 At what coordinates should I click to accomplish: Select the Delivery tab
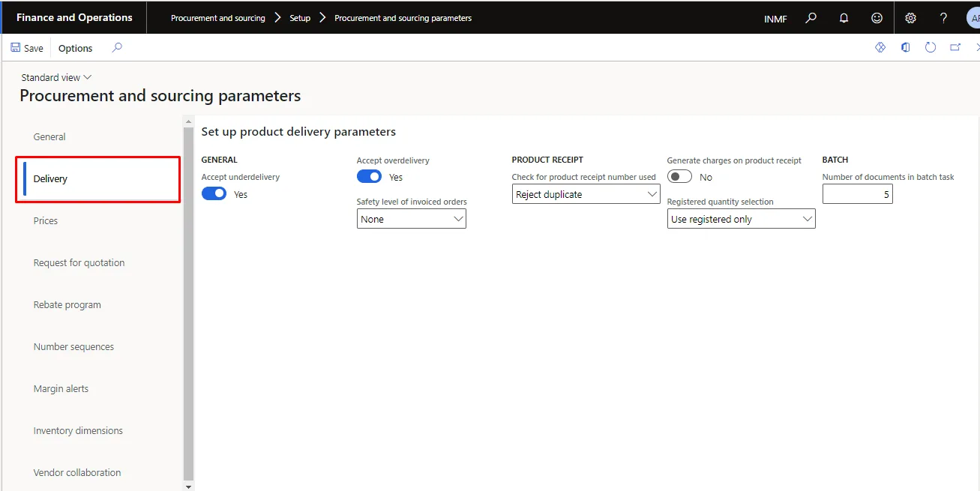(x=98, y=178)
